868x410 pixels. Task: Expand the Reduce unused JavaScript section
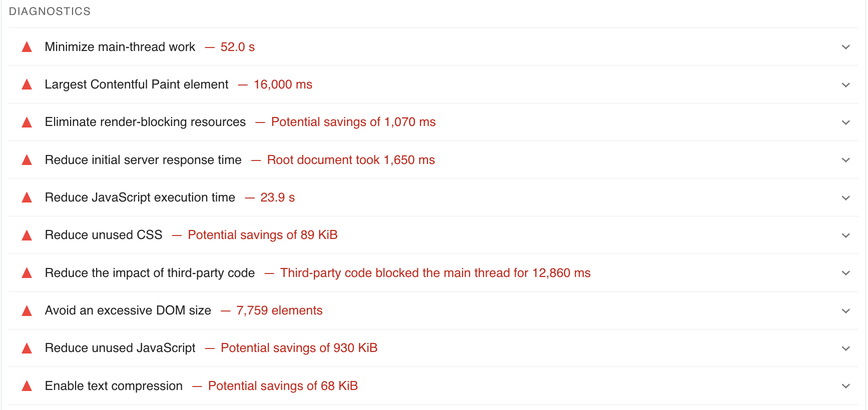point(845,348)
